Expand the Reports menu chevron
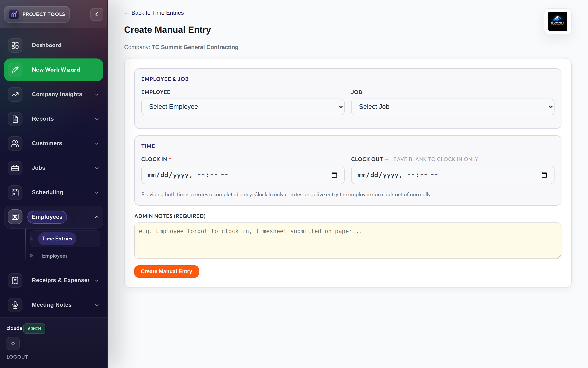This screenshot has width=588, height=368. point(97,119)
